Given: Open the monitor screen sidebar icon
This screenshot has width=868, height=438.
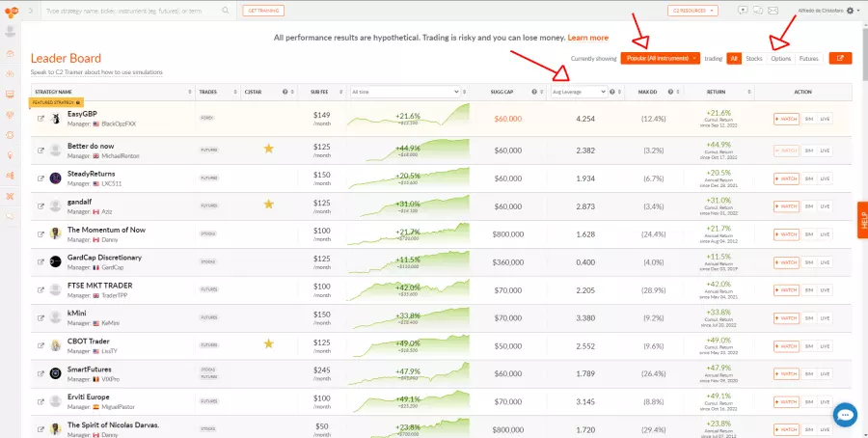Looking at the screenshot, I should pyautogui.click(x=10, y=95).
